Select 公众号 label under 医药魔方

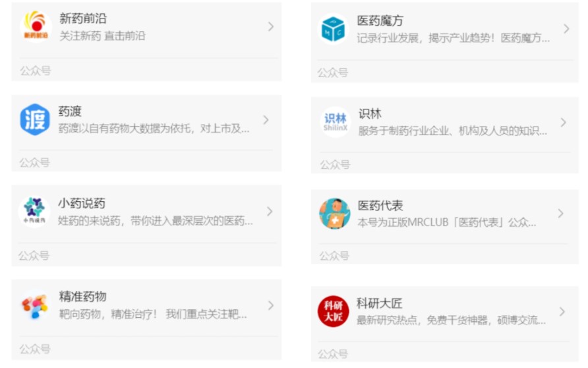point(333,73)
